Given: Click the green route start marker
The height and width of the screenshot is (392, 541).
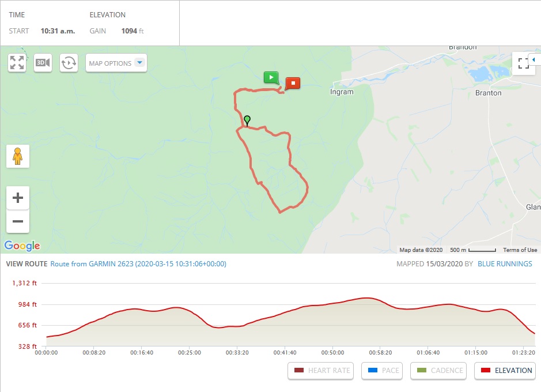Looking at the screenshot, I should point(271,77).
